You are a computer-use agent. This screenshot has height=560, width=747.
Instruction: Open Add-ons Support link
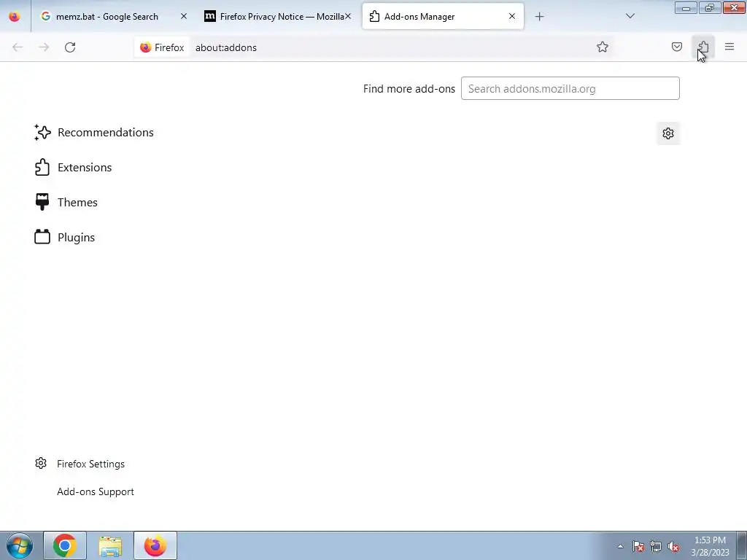tap(96, 492)
